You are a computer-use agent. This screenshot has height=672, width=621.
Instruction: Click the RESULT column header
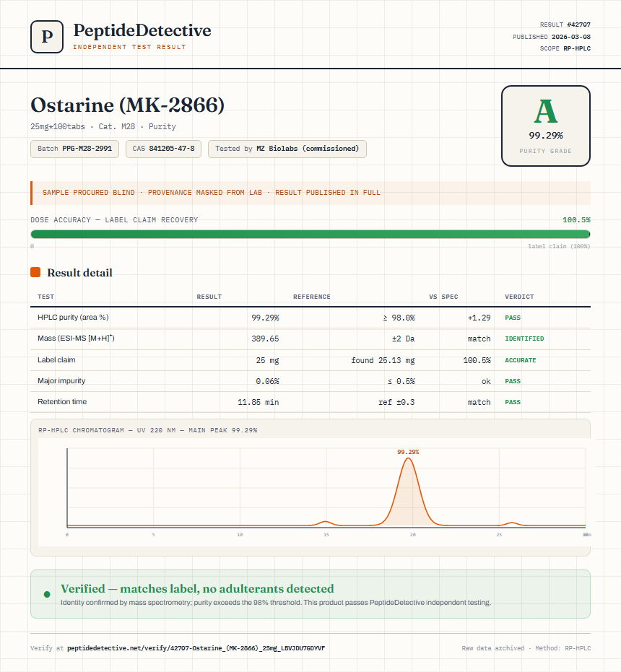point(209,297)
